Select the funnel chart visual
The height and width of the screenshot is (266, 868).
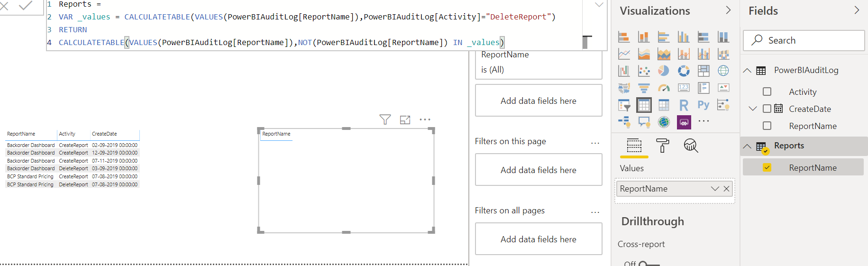(x=644, y=88)
